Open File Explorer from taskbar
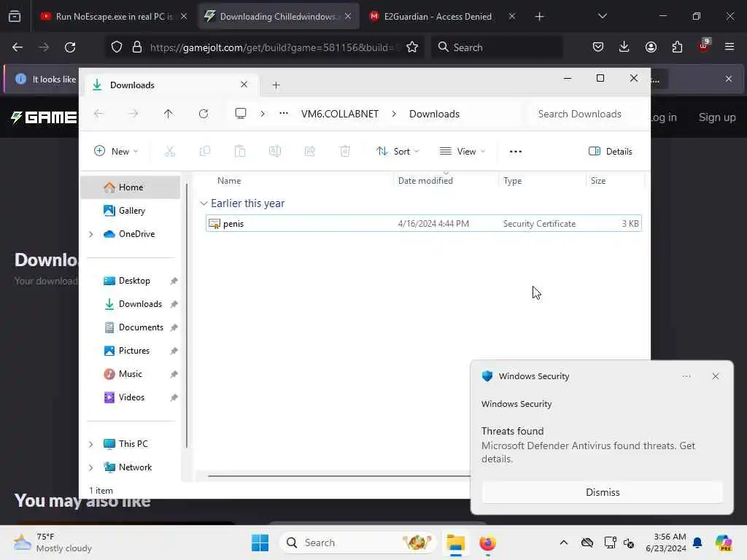This screenshot has width=747, height=560. pos(455,542)
